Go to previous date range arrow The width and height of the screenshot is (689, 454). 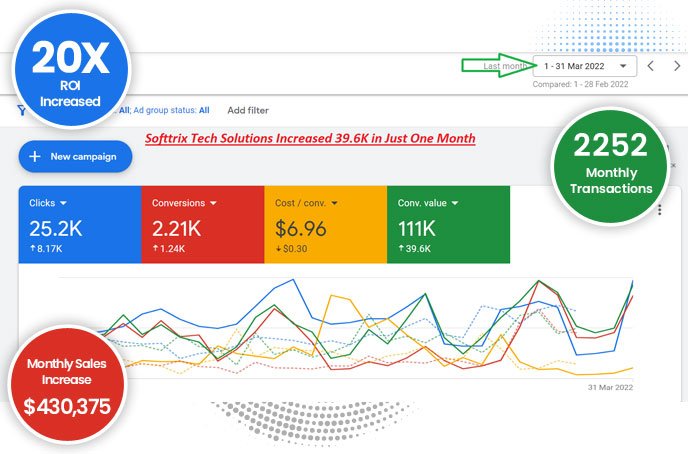tap(651, 66)
